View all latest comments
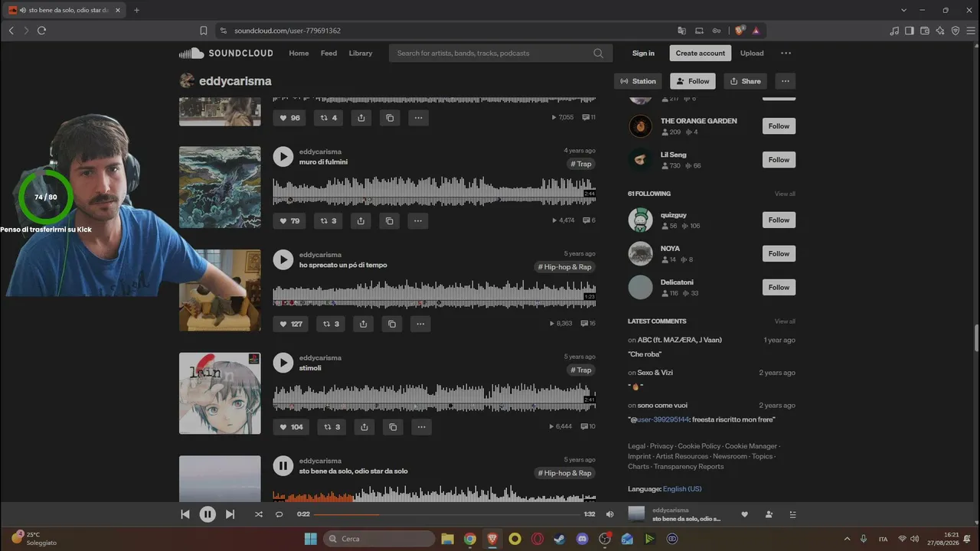The width and height of the screenshot is (980, 551). [x=785, y=321]
